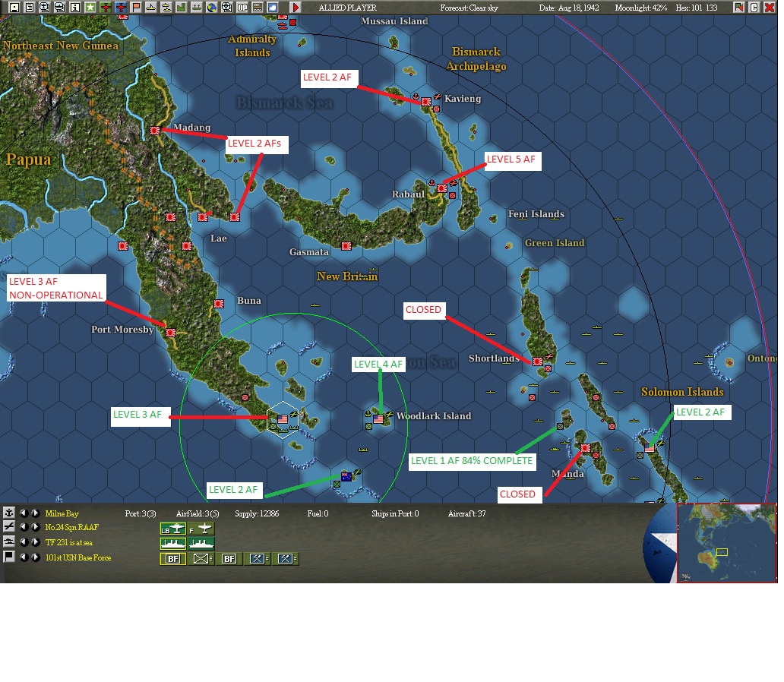Click the anchor icon beside Milne Bay
The height and width of the screenshot is (682, 784).
click(x=8, y=513)
